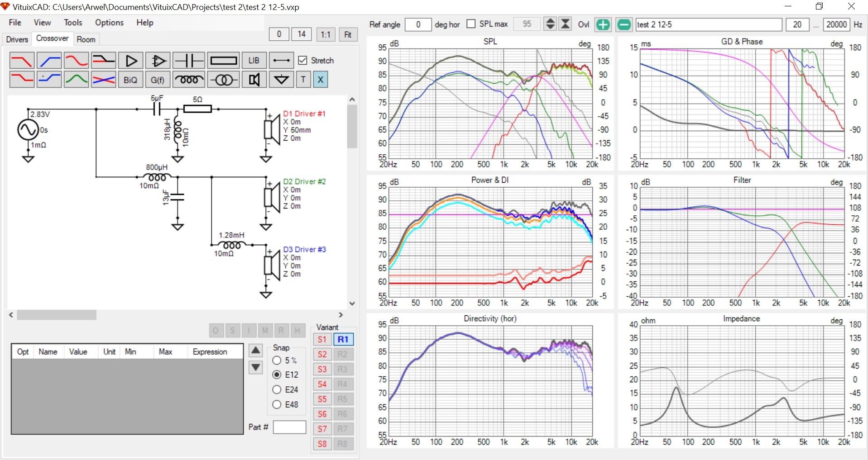This screenshot has width=868, height=460.
Task: Move part down with the down arrow
Action: click(x=256, y=367)
